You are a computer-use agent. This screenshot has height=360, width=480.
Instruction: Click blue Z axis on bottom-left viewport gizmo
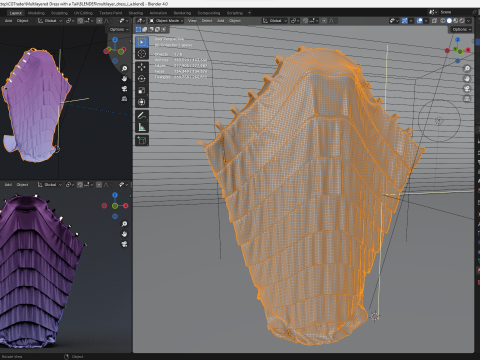pos(115,195)
